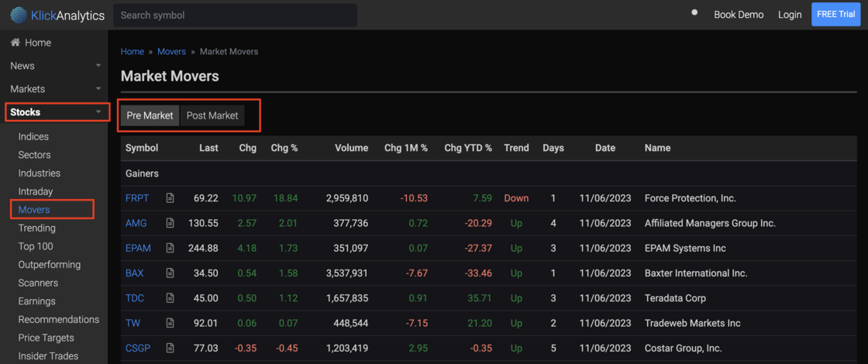Select the Affiliated Managers Group Inc. cell

coord(710,224)
